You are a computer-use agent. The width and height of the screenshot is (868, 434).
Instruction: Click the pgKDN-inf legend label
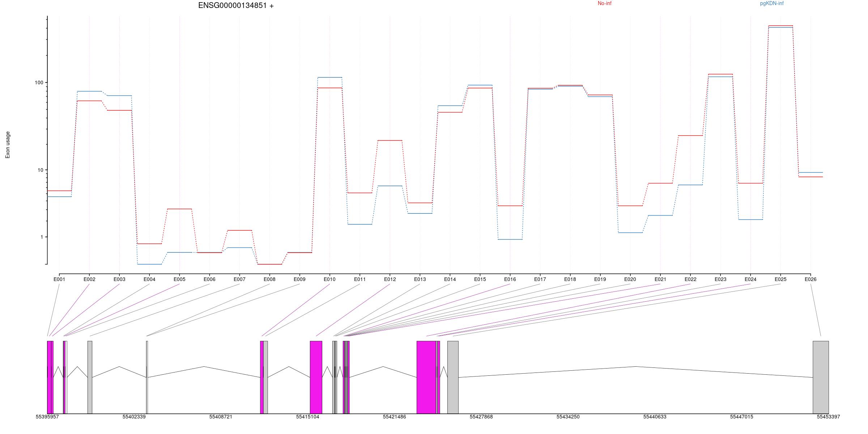click(x=771, y=4)
